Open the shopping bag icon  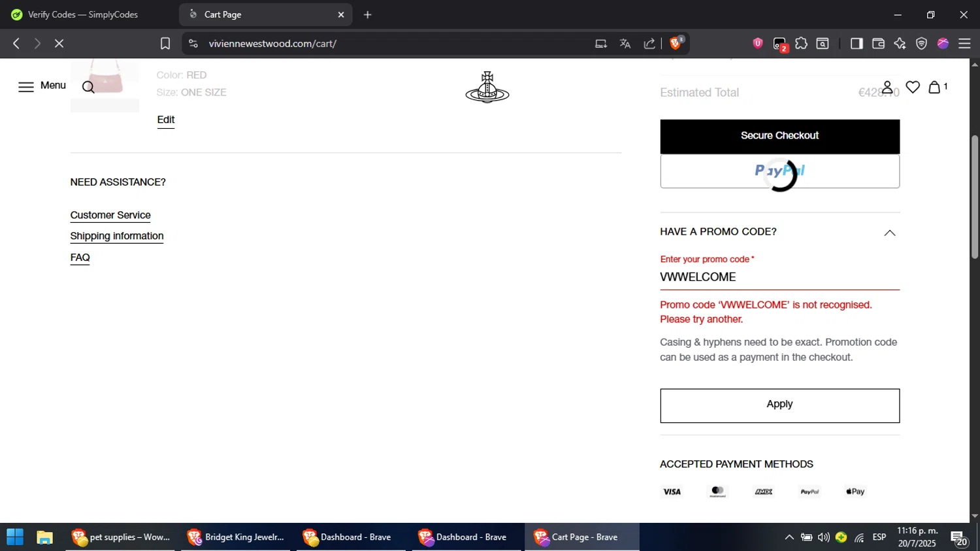click(935, 87)
